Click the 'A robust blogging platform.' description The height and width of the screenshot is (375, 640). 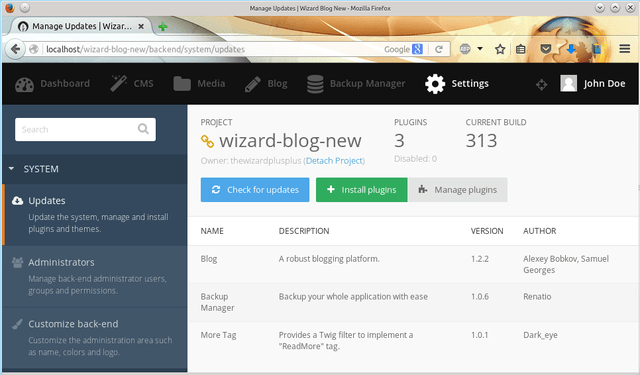tap(329, 259)
